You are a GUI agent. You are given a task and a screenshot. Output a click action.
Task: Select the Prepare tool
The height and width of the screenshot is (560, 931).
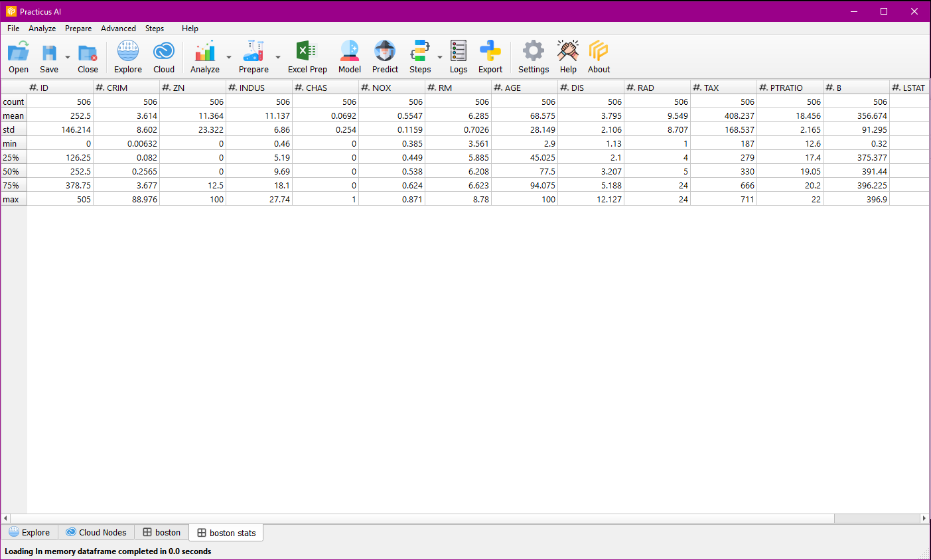click(253, 56)
